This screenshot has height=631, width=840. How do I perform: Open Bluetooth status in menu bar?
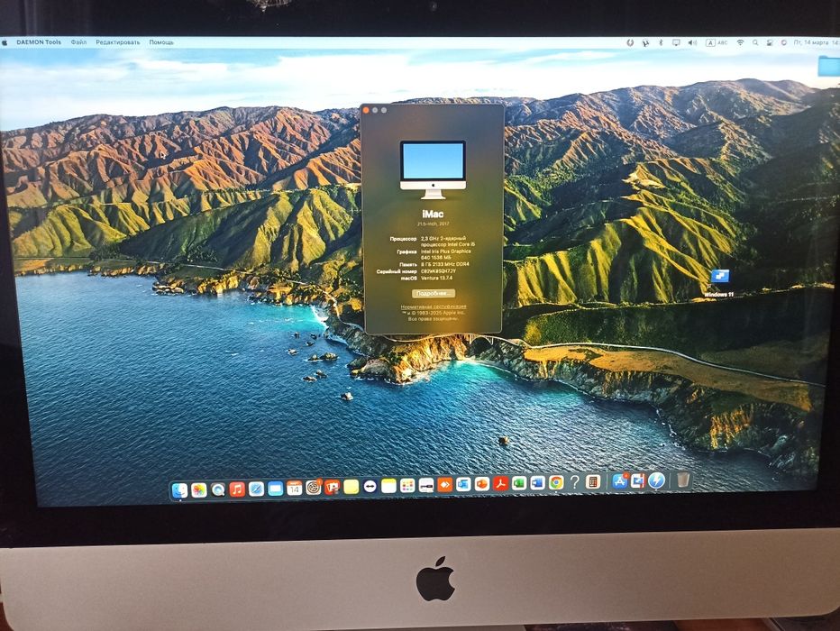pyautogui.click(x=661, y=42)
